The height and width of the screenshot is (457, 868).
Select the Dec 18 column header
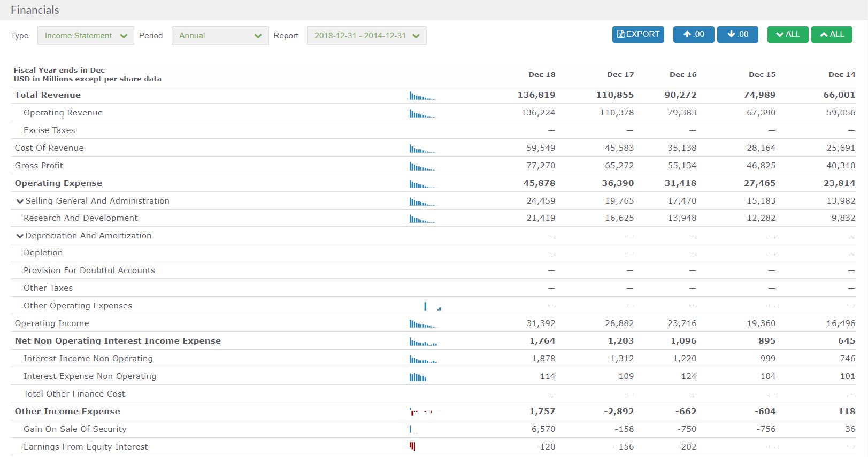point(542,74)
